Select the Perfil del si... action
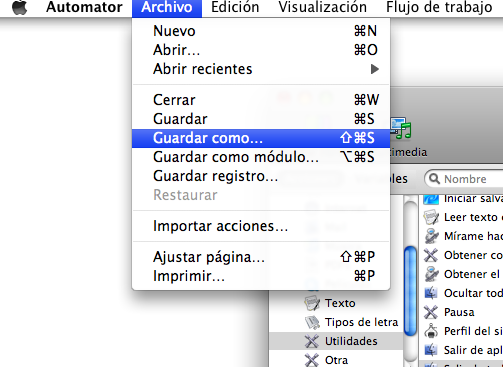This screenshot has width=503, height=367. coord(461,331)
